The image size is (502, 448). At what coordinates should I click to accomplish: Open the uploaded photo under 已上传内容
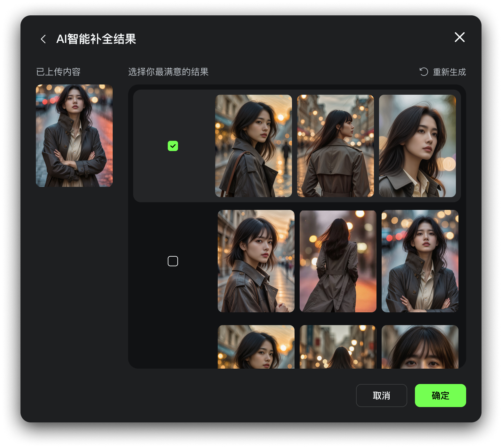pos(74,136)
